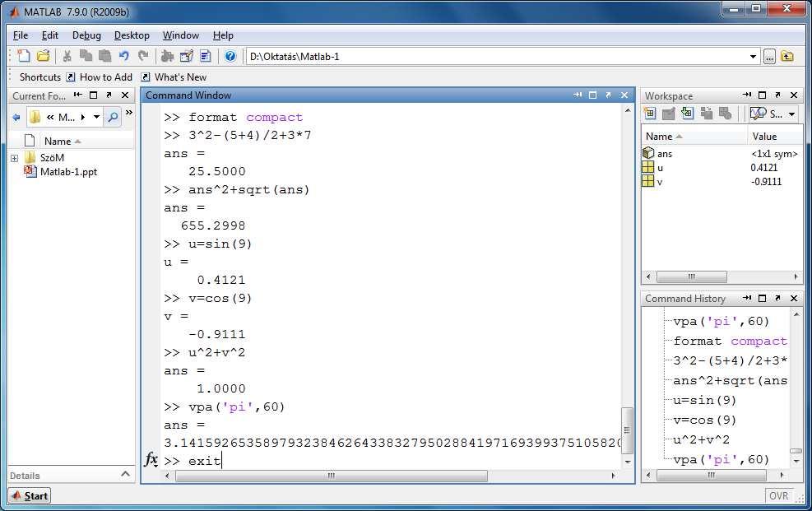Create a new variable in Workspace toolbar
This screenshot has height=511, width=812.
tap(650, 114)
